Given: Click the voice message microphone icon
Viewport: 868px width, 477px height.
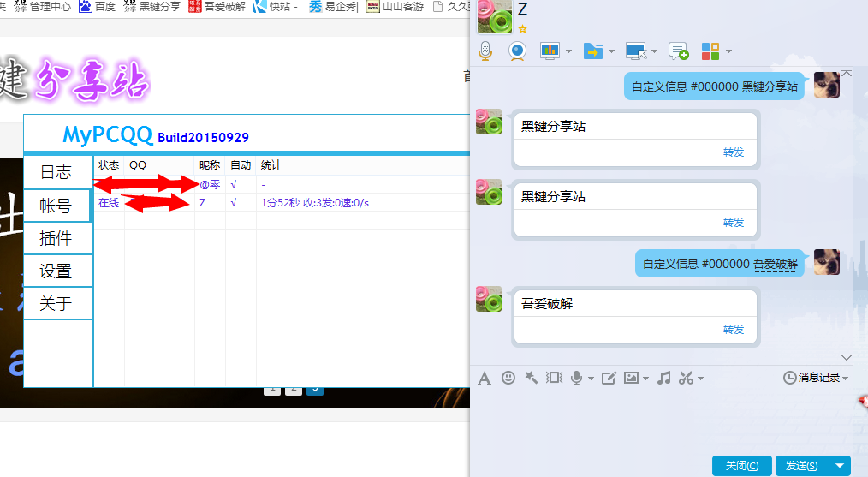Looking at the screenshot, I should point(576,378).
